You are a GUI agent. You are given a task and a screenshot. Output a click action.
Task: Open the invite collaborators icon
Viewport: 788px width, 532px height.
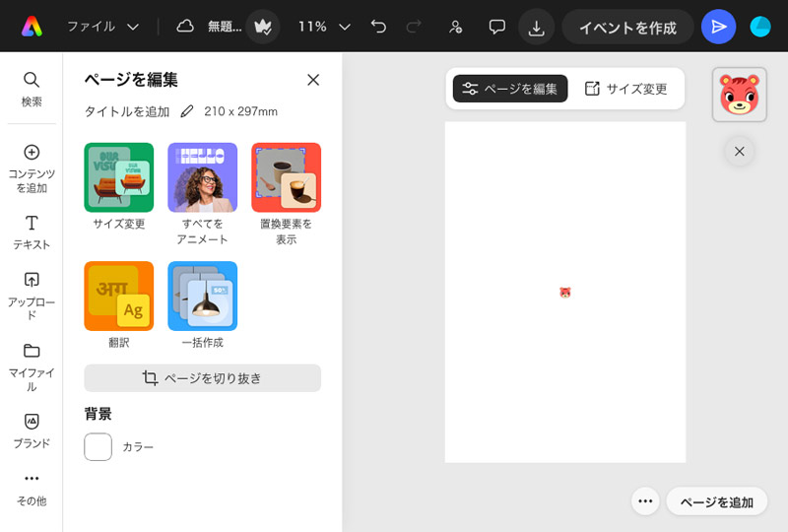[x=456, y=27]
